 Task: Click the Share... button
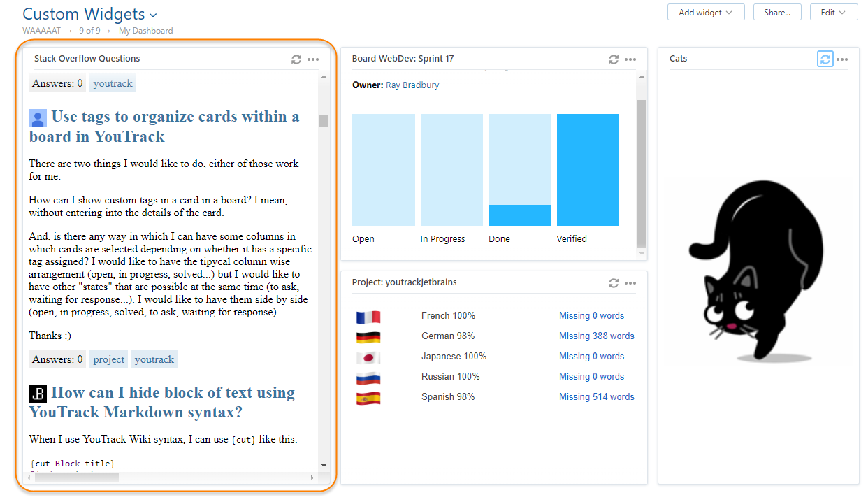tap(777, 12)
